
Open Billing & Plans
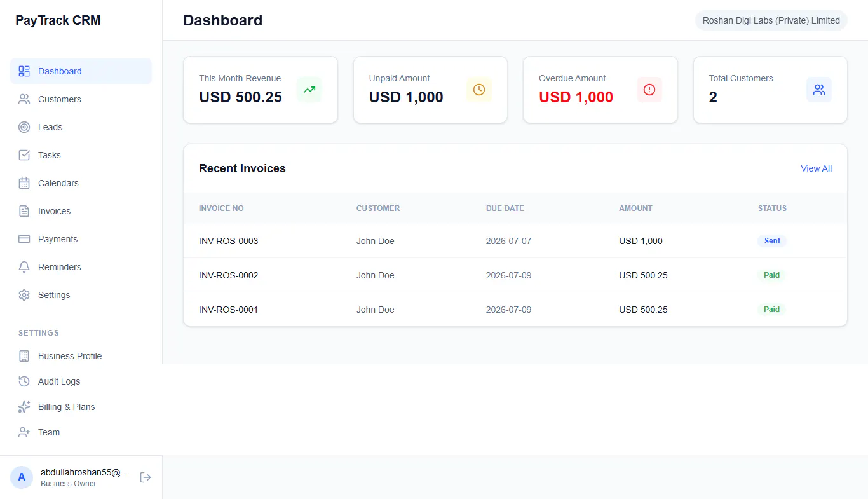click(81, 407)
